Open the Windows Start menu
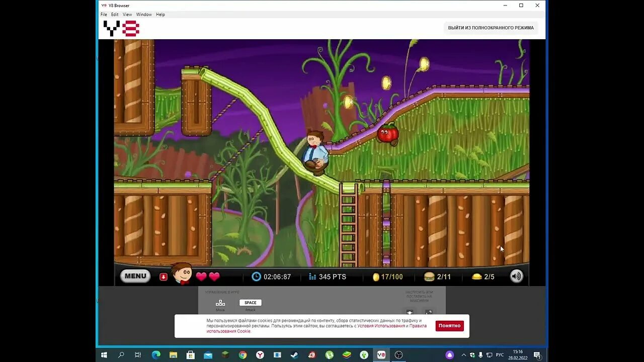Image resolution: width=644 pixels, height=362 pixels. [x=104, y=355]
